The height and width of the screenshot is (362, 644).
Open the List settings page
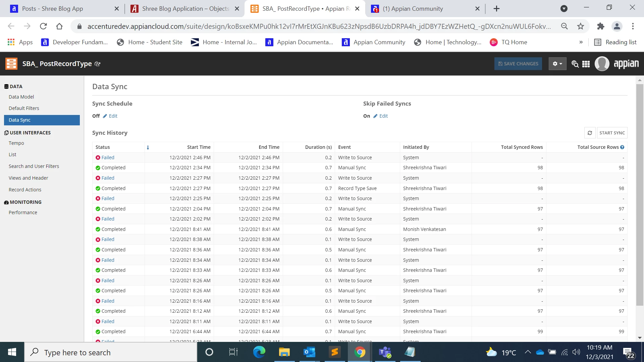12,155
